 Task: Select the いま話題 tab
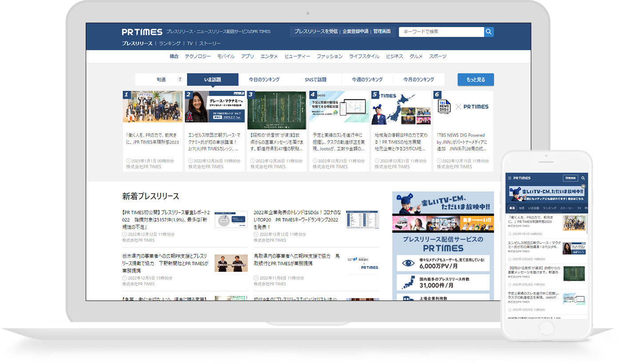(213, 79)
